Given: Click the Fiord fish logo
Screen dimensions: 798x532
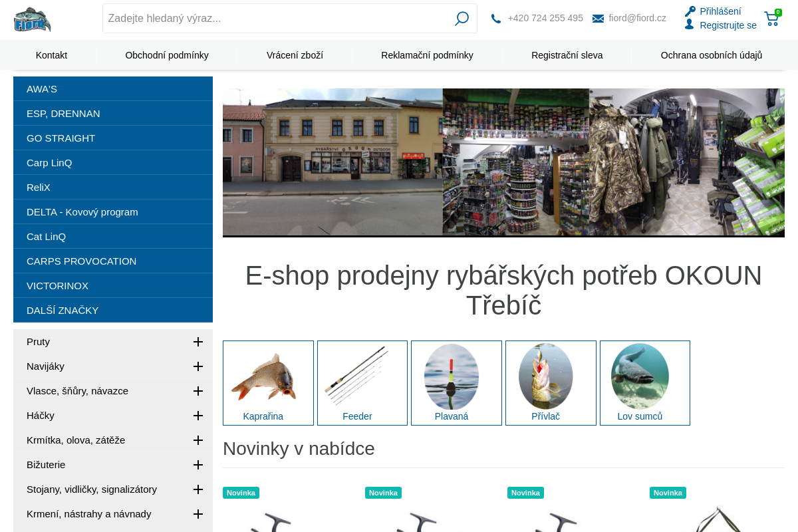Looking at the screenshot, I should pyautogui.click(x=32, y=19).
